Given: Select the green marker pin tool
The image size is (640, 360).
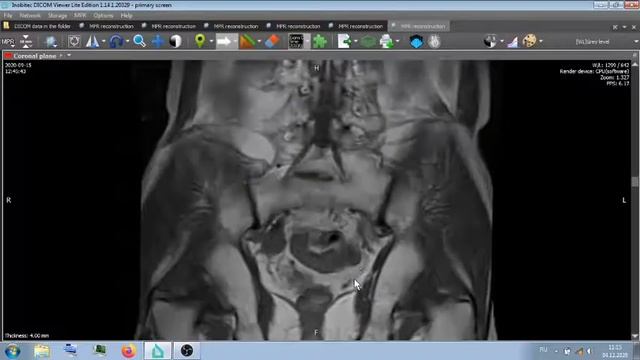Looking at the screenshot, I should [x=200, y=41].
